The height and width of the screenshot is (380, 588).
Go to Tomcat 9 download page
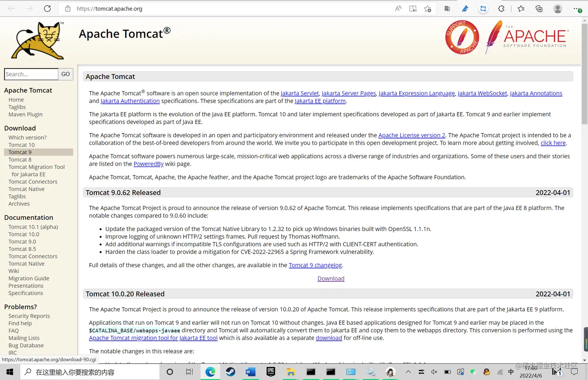(x=20, y=152)
